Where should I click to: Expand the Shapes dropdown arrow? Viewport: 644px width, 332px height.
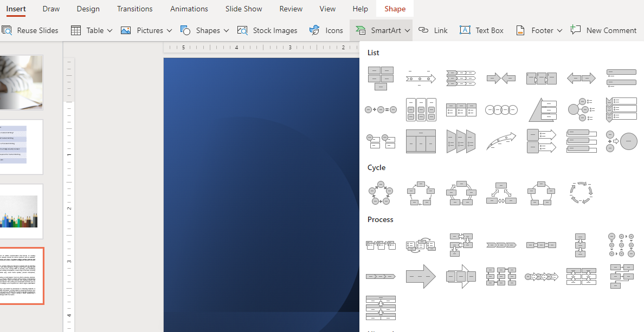click(227, 30)
